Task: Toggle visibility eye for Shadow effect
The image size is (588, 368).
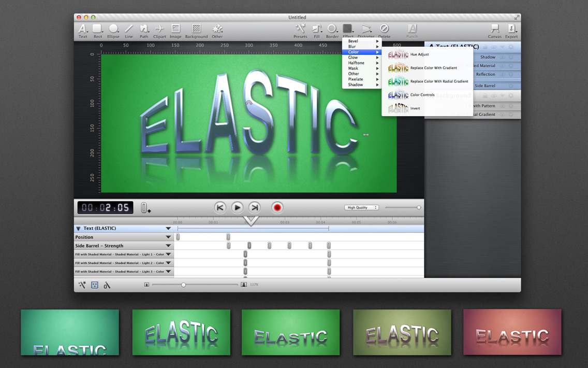Action: (502, 57)
